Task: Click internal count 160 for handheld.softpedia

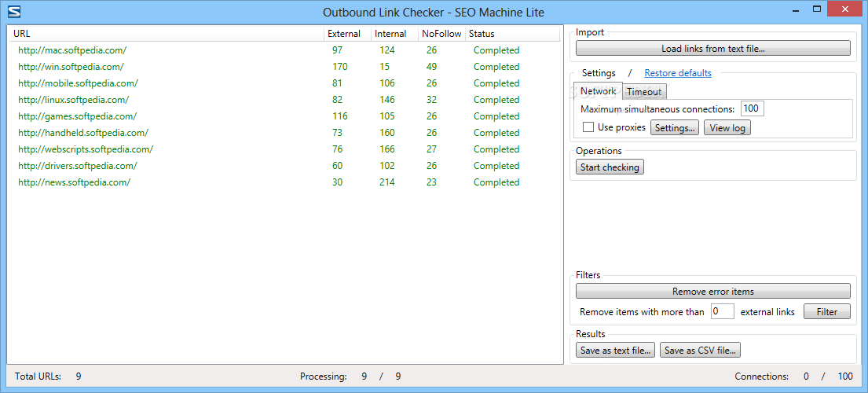Action: [387, 133]
